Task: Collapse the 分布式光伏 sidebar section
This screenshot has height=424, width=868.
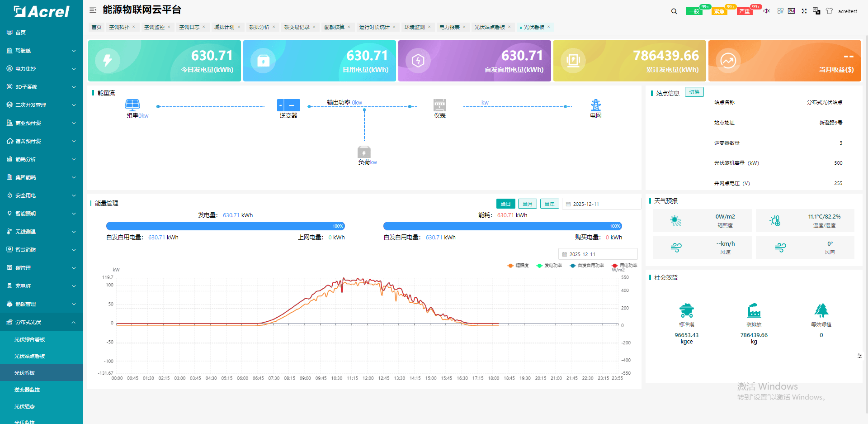Action: pyautogui.click(x=42, y=322)
